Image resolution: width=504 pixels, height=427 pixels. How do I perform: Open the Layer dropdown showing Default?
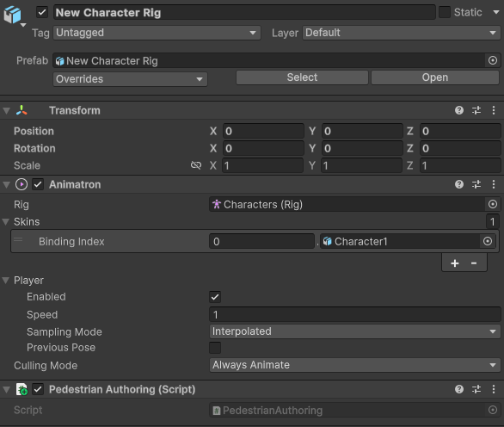401,33
